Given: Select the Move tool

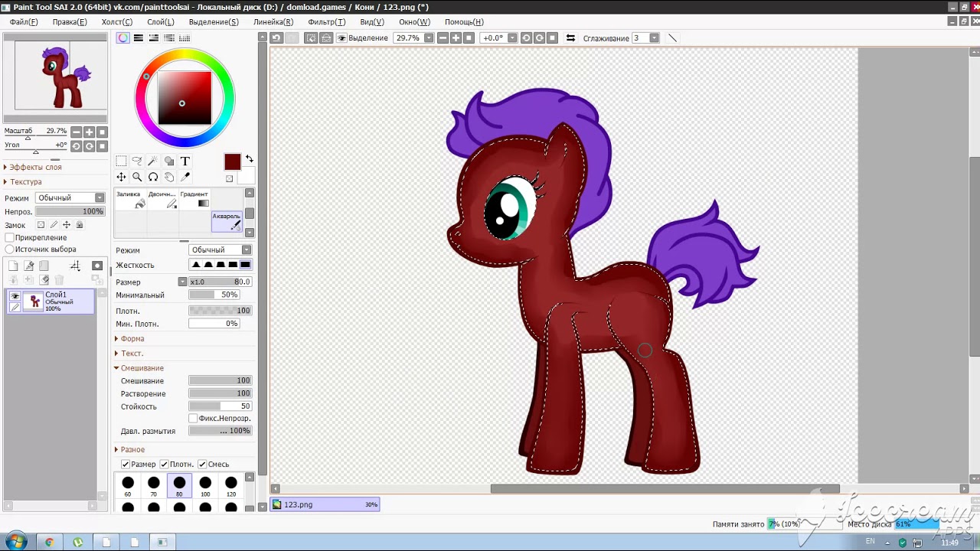Looking at the screenshot, I should (121, 177).
